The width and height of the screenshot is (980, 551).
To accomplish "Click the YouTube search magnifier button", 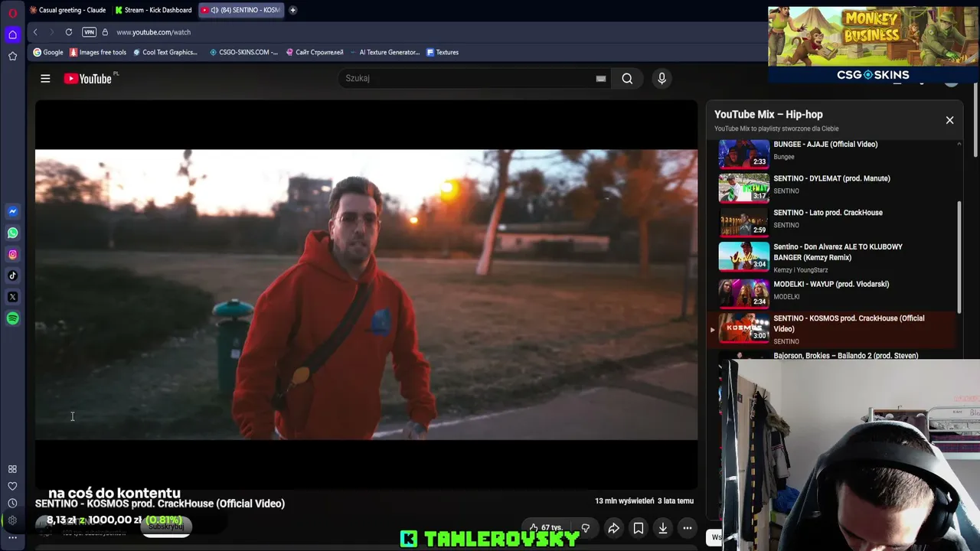I will tap(627, 78).
